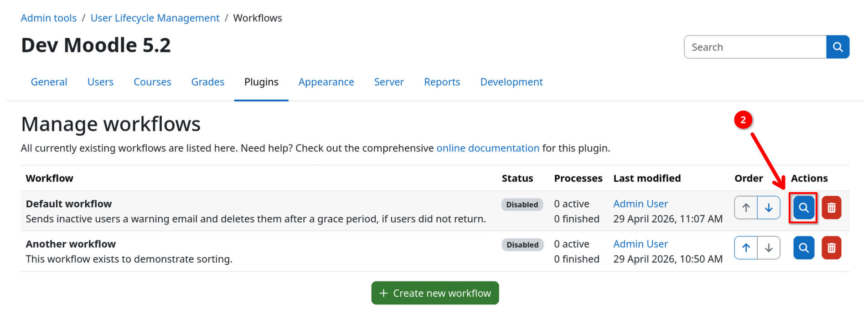Click Create new workflow button

click(435, 293)
